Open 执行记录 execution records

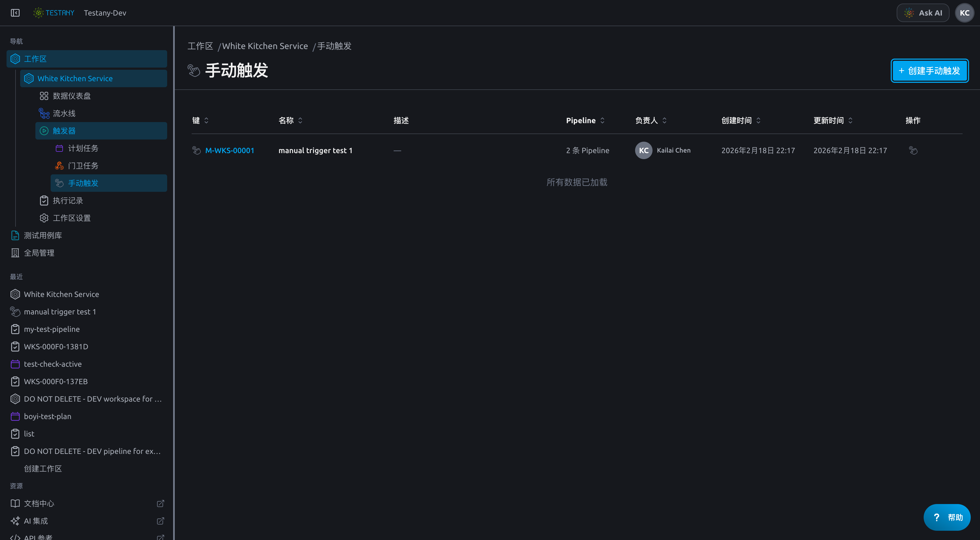click(68, 201)
